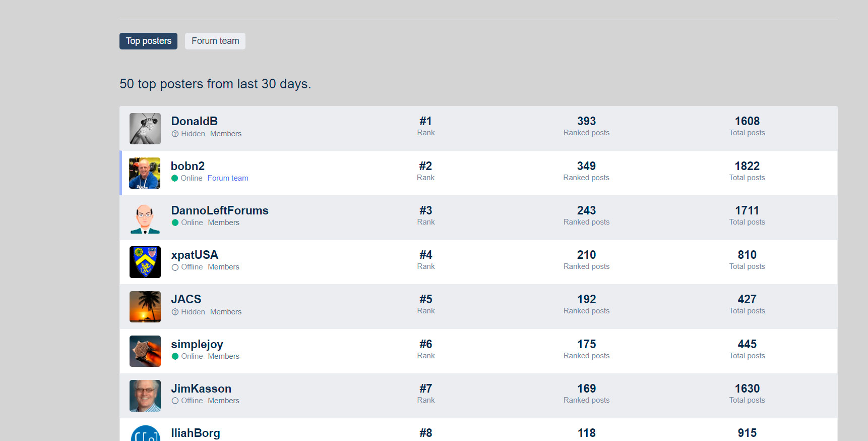
Task: Click hidden status icon beside JACS
Action: (x=175, y=312)
